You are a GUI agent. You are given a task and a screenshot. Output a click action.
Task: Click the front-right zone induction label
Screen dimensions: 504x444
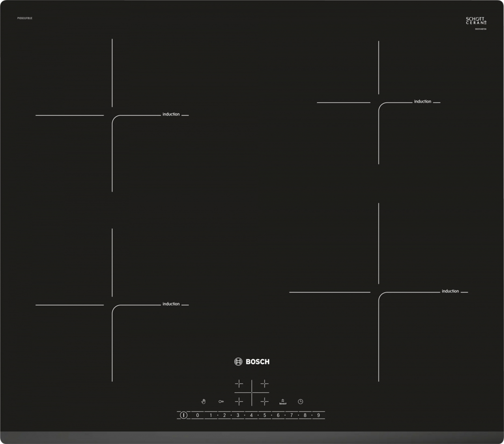point(450,291)
